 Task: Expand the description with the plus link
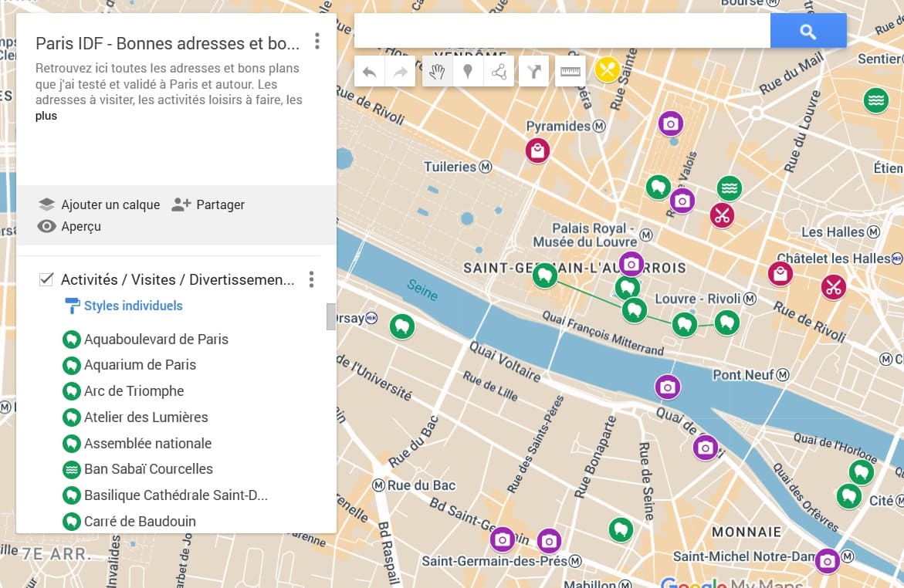(46, 116)
